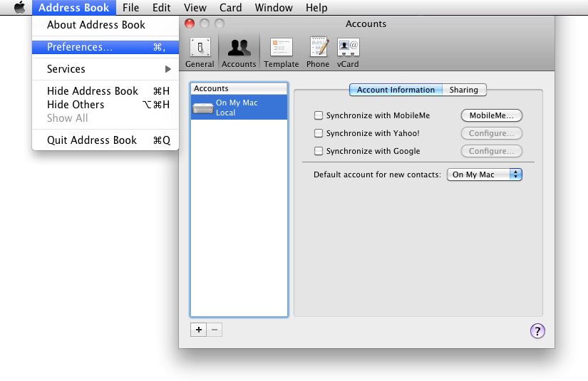Open the vCard preferences pane
This screenshot has height=381, width=588.
pyautogui.click(x=348, y=53)
